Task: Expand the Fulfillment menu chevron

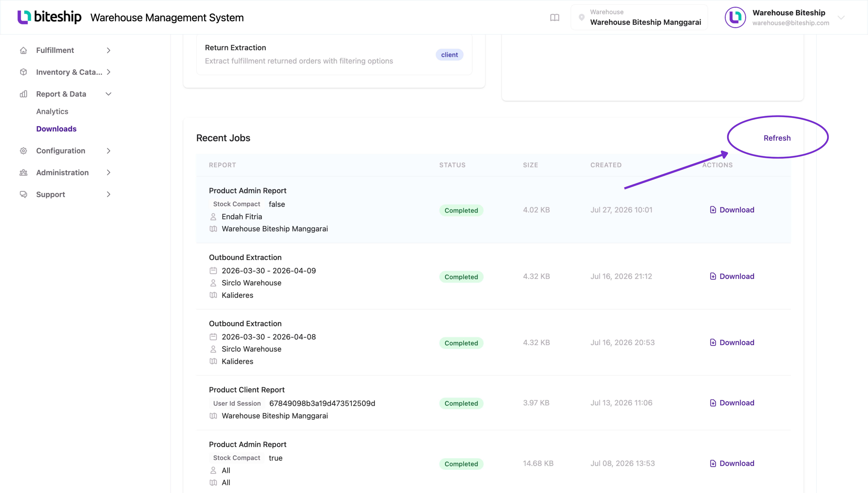Action: 109,50
